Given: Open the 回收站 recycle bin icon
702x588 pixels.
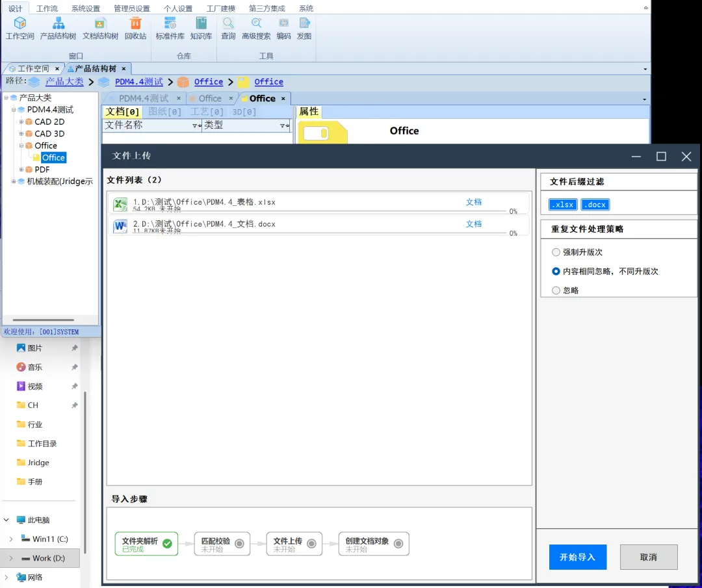Looking at the screenshot, I should (x=135, y=23).
